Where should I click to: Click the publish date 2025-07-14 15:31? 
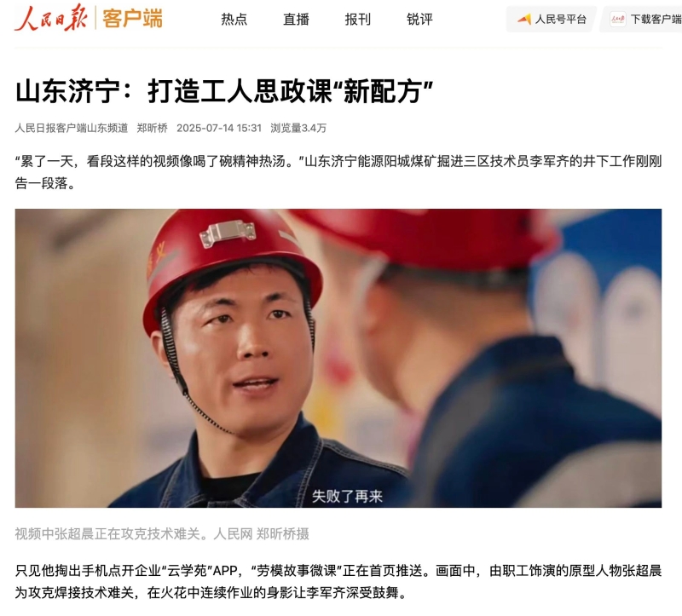point(219,128)
